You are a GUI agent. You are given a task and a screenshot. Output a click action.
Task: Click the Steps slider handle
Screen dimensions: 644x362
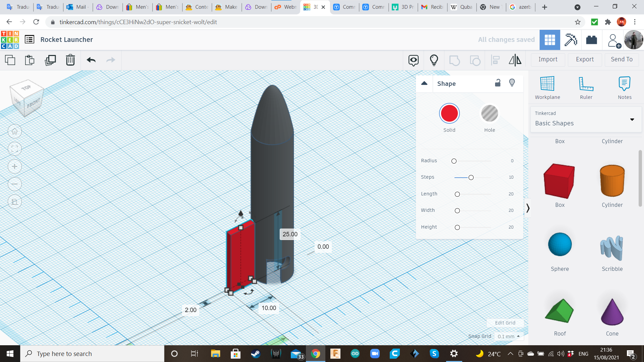pos(471,177)
